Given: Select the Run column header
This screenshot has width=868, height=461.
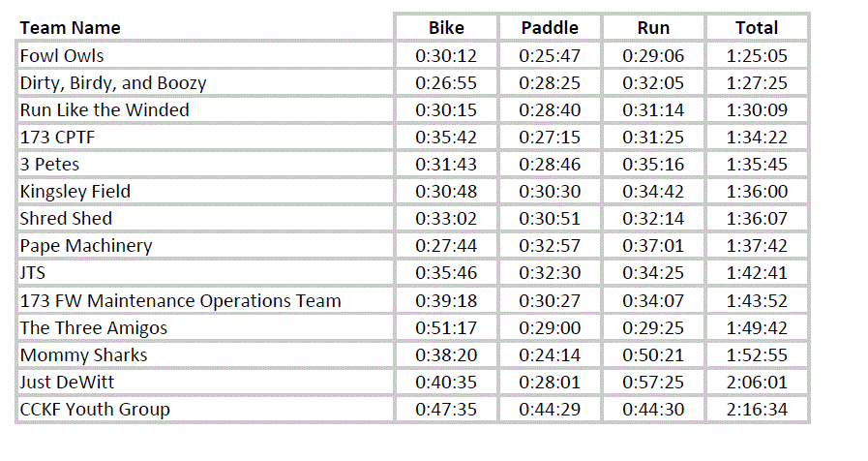Looking at the screenshot, I should (653, 27).
